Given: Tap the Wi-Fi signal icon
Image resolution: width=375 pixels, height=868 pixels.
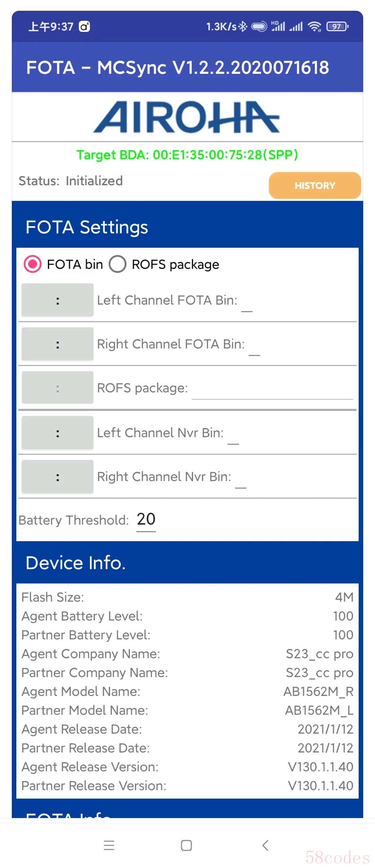Looking at the screenshot, I should coord(315,26).
